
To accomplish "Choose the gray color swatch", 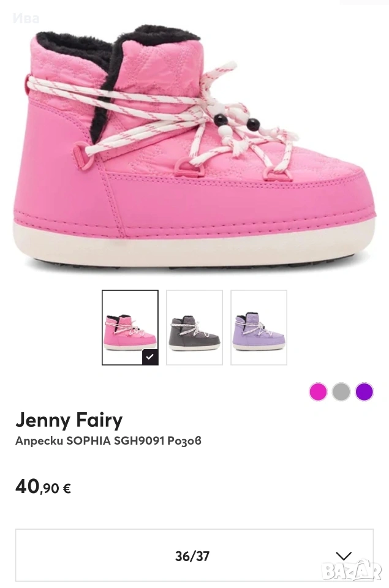I will [x=341, y=391].
